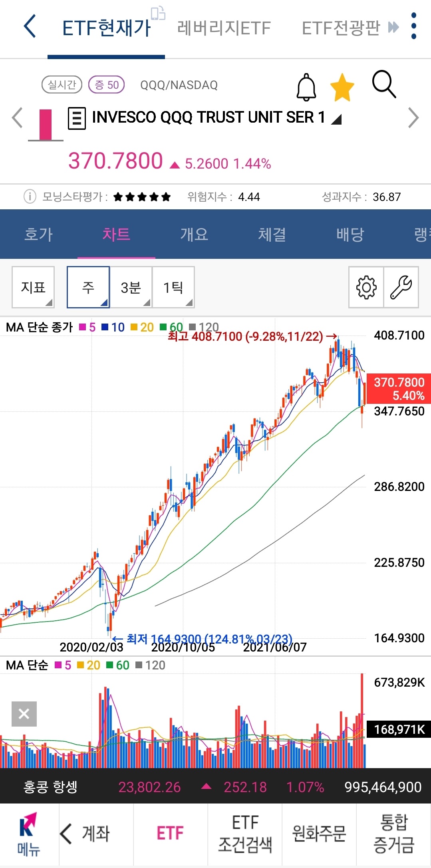Open stock search with magnifier icon

[384, 84]
